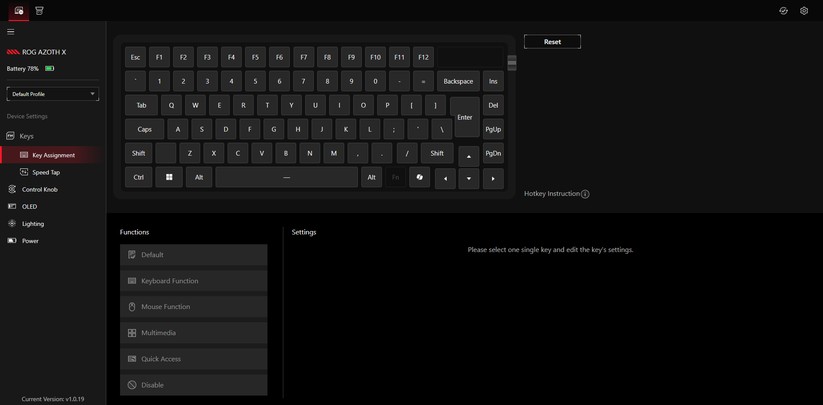Choose the Disable function option

point(193,385)
